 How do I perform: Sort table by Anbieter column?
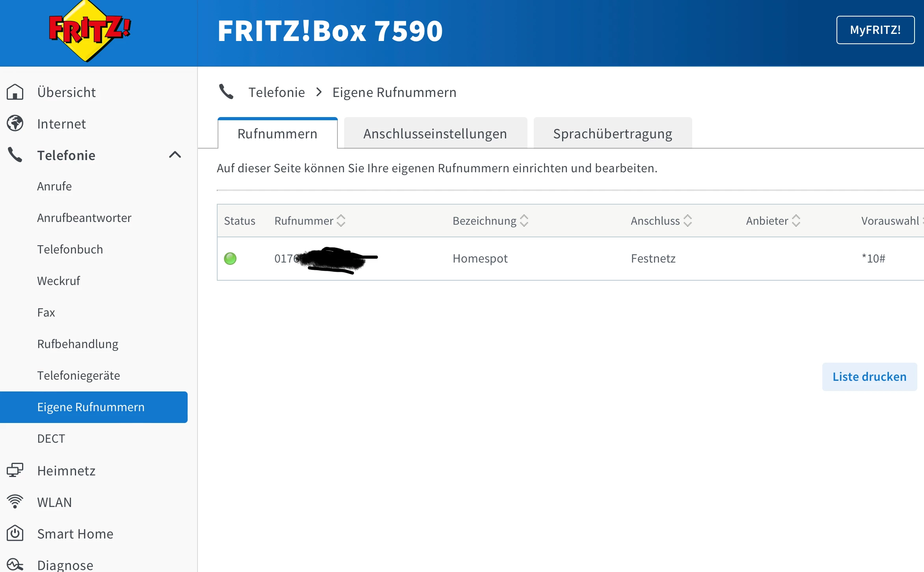796,221
